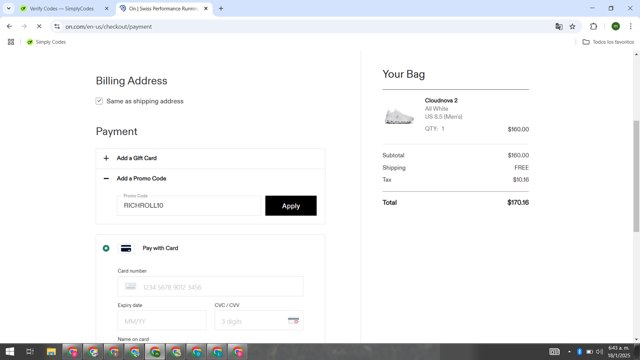
Task: Toggle Same as shipping address checkbox
Action: 99,101
